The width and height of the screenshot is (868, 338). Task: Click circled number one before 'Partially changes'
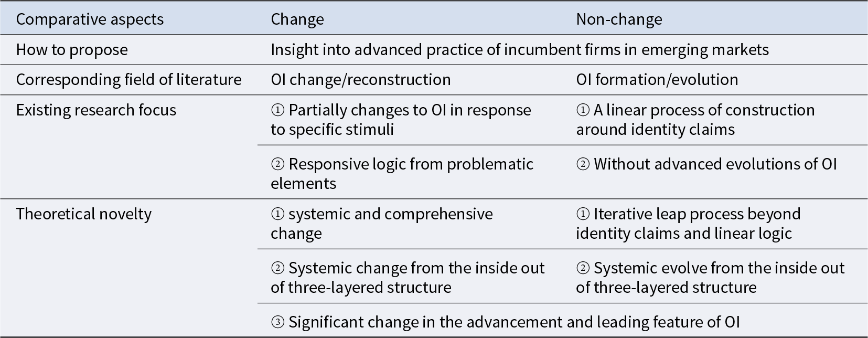[277, 110]
